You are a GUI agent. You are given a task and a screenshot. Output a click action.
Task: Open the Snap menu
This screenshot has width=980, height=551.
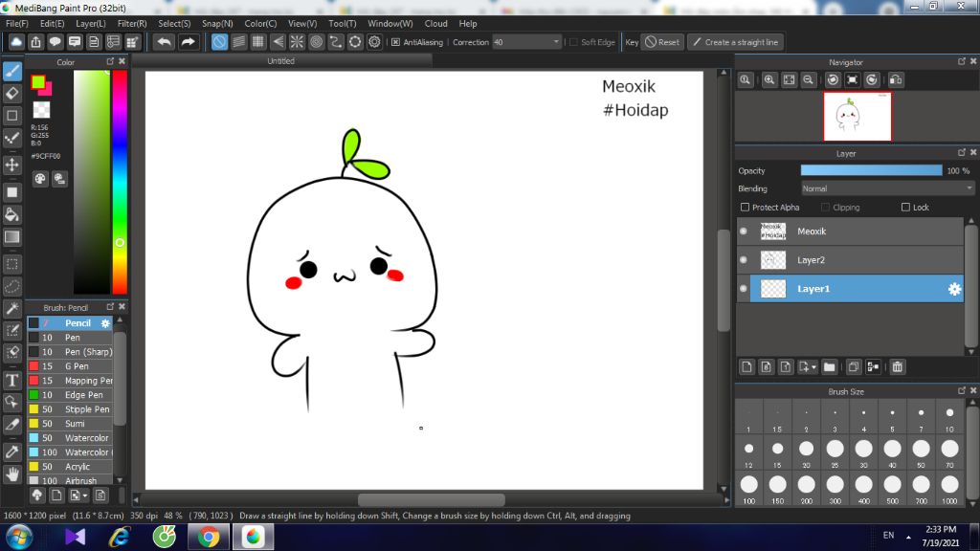tap(217, 24)
